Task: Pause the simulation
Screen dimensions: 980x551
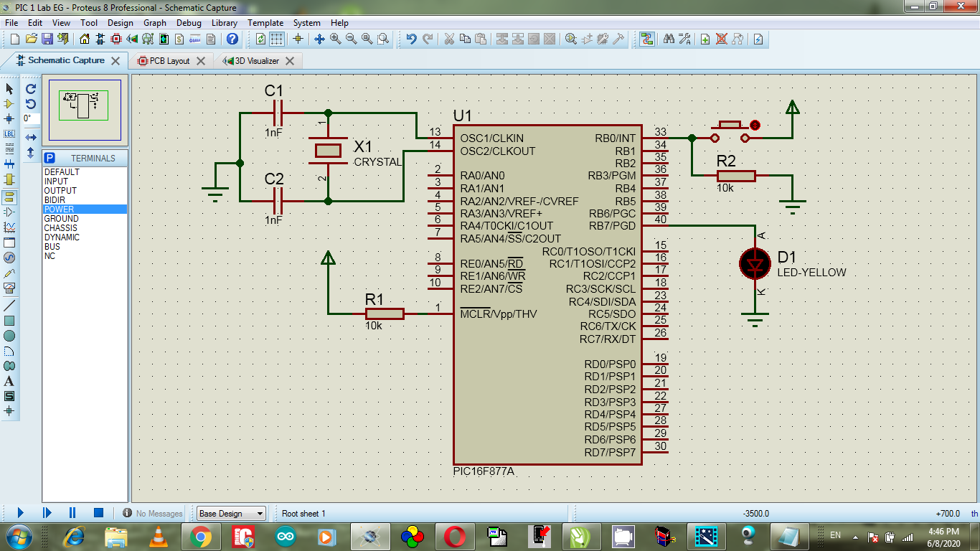Action: coord(72,513)
